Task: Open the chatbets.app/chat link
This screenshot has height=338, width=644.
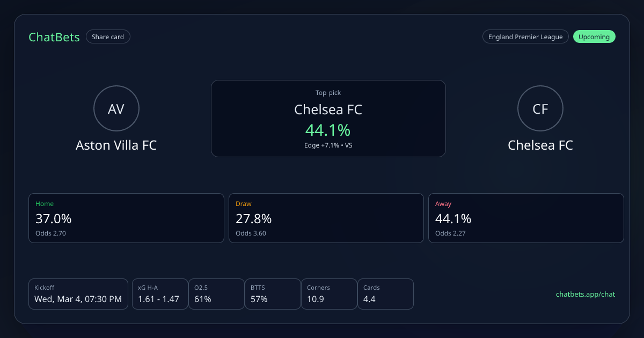Action: tap(586, 294)
